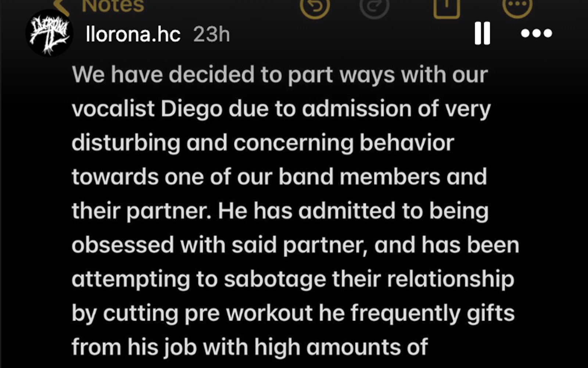This screenshot has width=588, height=368.
Task: Tap the llorona.hc username
Action: [x=133, y=35]
